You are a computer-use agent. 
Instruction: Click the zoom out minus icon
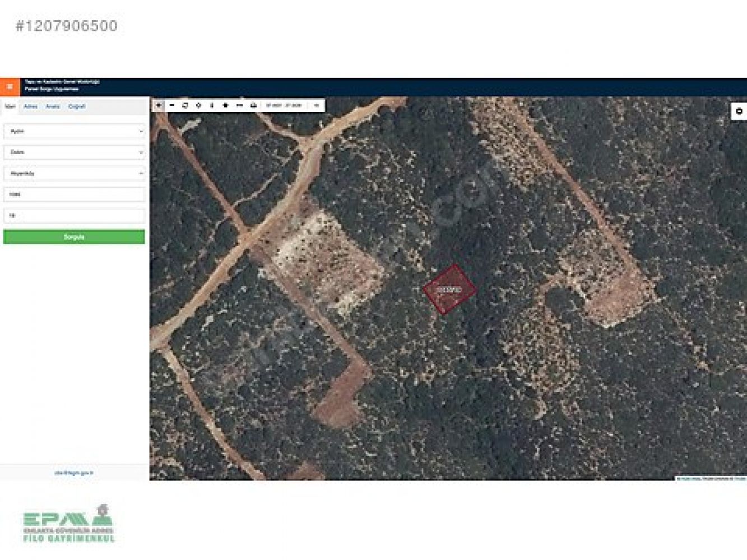[x=172, y=105]
